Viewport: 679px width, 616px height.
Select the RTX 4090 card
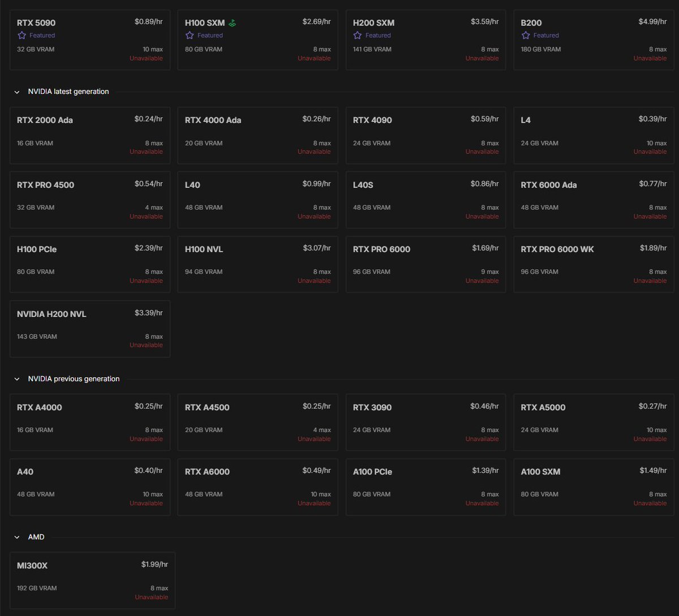426,136
